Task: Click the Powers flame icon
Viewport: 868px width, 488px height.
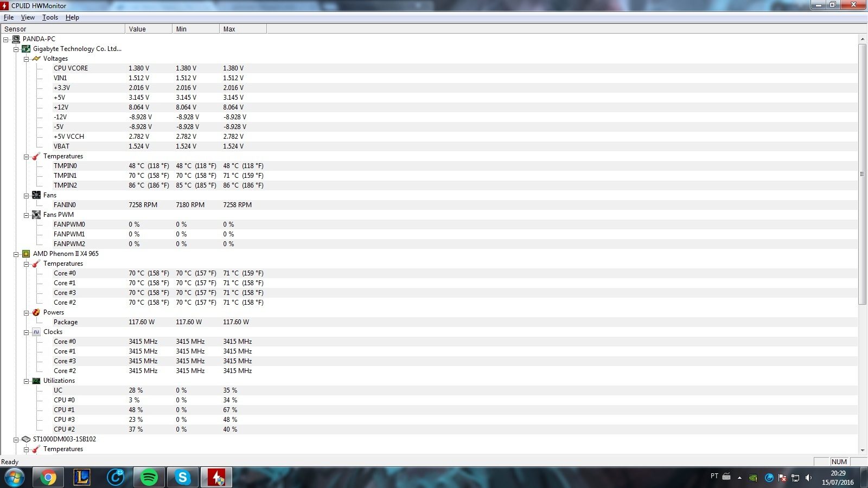Action: [x=36, y=312]
